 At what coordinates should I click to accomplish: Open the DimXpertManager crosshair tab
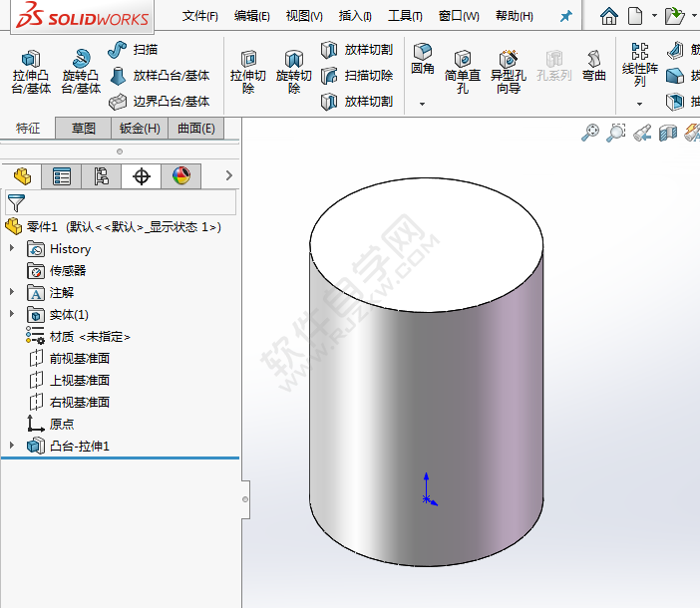pos(141,176)
